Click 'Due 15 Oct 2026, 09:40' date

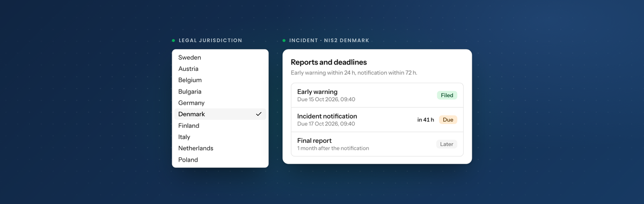[326, 99]
